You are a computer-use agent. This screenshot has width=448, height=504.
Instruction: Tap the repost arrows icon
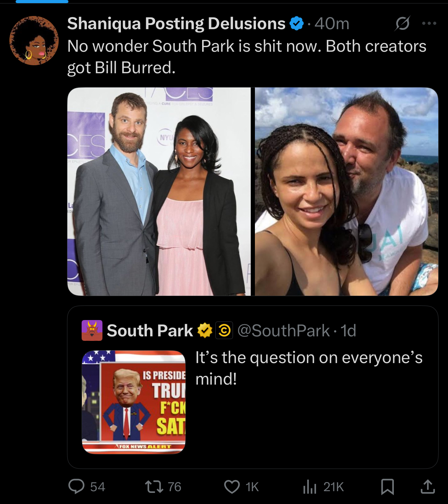pyautogui.click(x=154, y=487)
